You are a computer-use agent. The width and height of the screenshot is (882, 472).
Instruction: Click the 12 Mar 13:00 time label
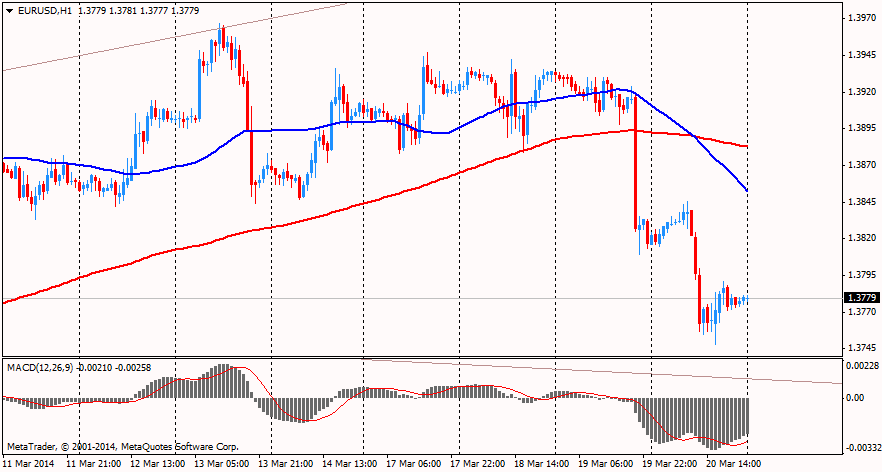click(158, 463)
